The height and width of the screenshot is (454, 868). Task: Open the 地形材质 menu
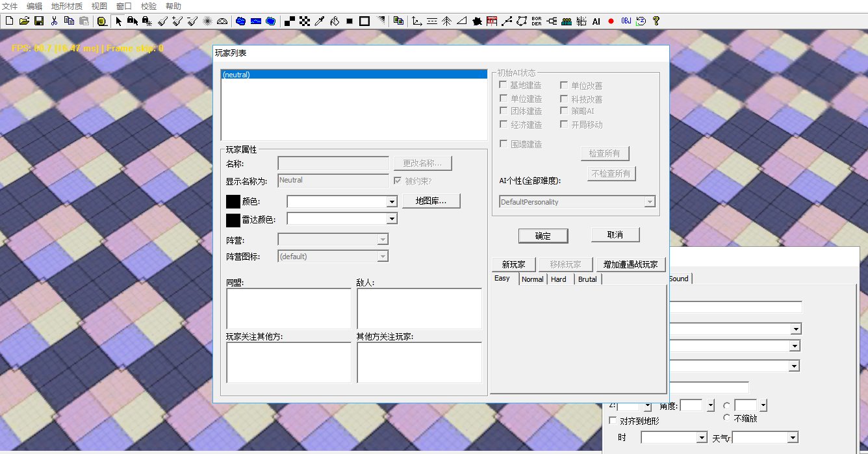67,6
